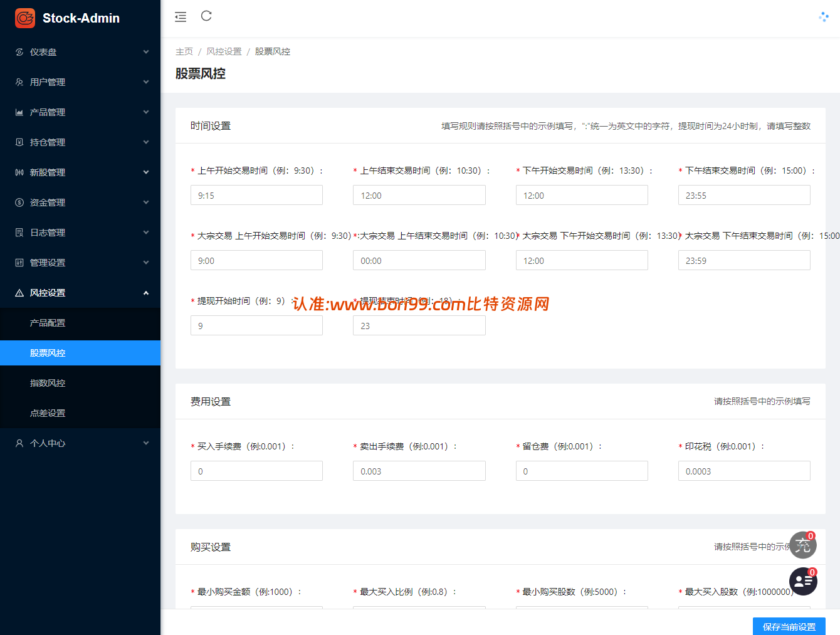Click the 保存当前设置 button
The width and height of the screenshot is (840, 635).
[x=789, y=626]
